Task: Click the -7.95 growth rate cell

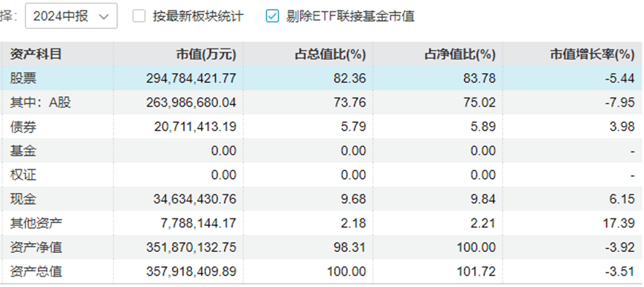Action: [x=619, y=102]
